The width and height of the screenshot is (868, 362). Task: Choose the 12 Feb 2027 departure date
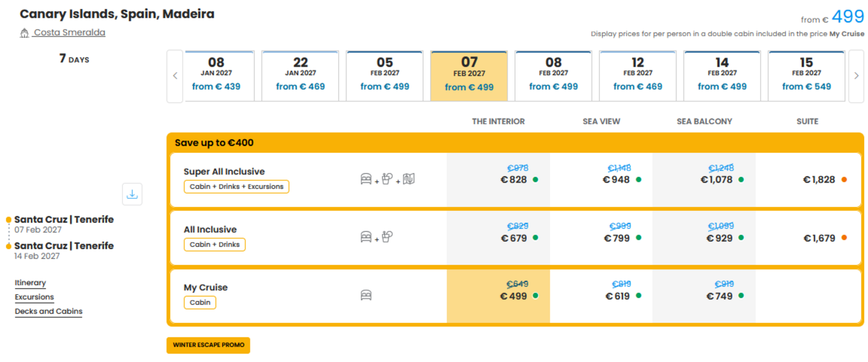pyautogui.click(x=637, y=76)
